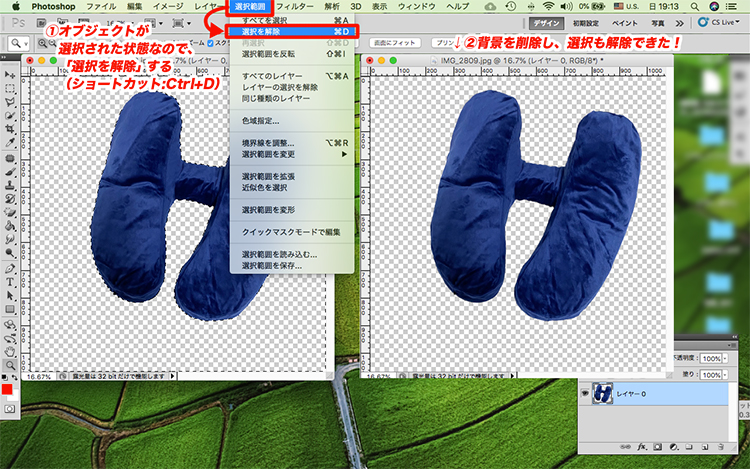Viewport: 750px width, 469px height.
Task: Select the Dodge tool
Action: click(x=10, y=252)
